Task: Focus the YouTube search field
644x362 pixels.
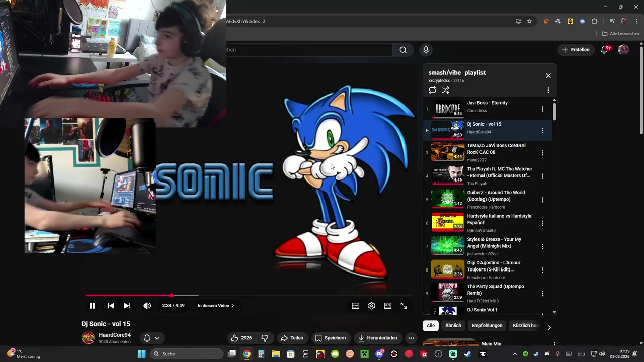Action: pyautogui.click(x=309, y=50)
